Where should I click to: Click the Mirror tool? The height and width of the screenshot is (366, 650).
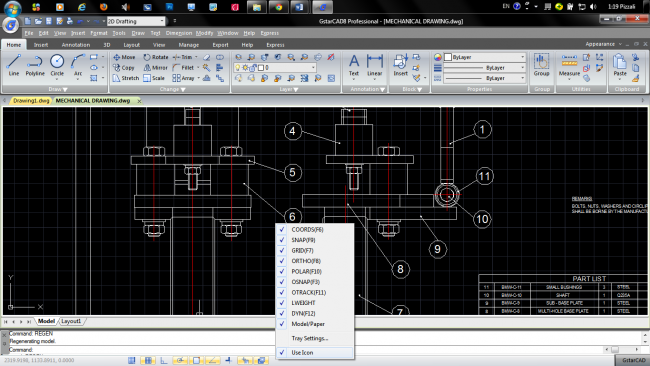click(155, 68)
